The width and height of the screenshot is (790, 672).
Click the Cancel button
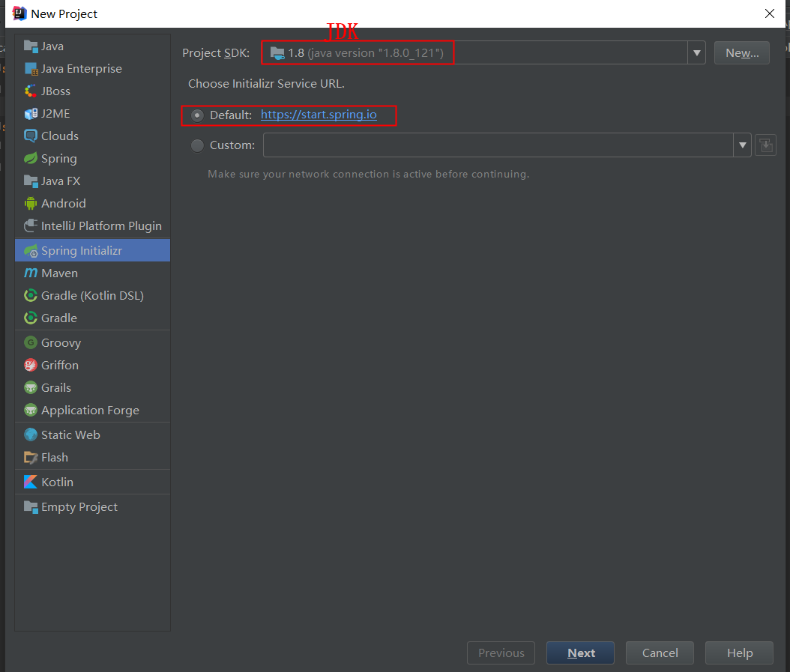tap(660, 653)
